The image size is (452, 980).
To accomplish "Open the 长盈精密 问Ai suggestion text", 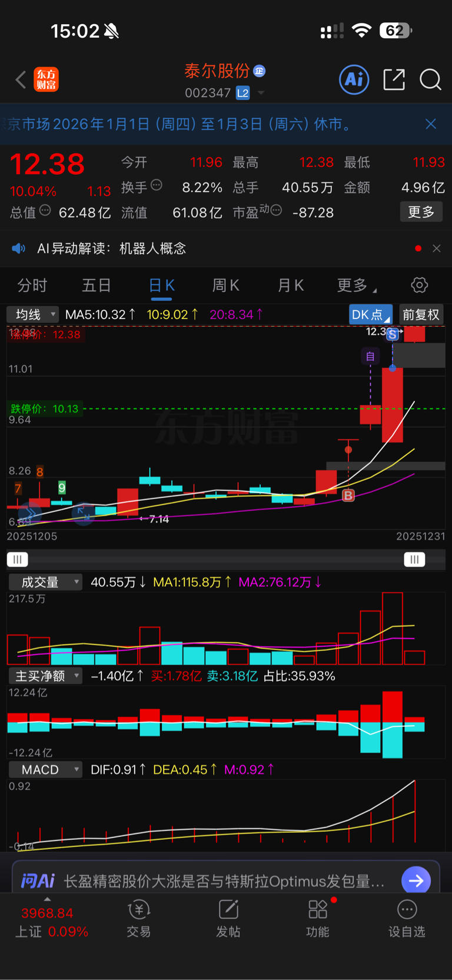I will (224, 881).
